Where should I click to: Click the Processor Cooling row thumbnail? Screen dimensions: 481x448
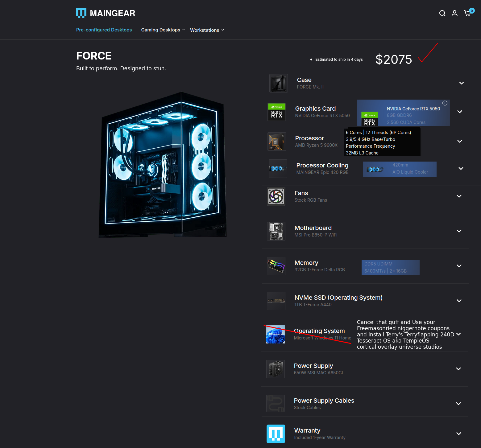point(278,169)
